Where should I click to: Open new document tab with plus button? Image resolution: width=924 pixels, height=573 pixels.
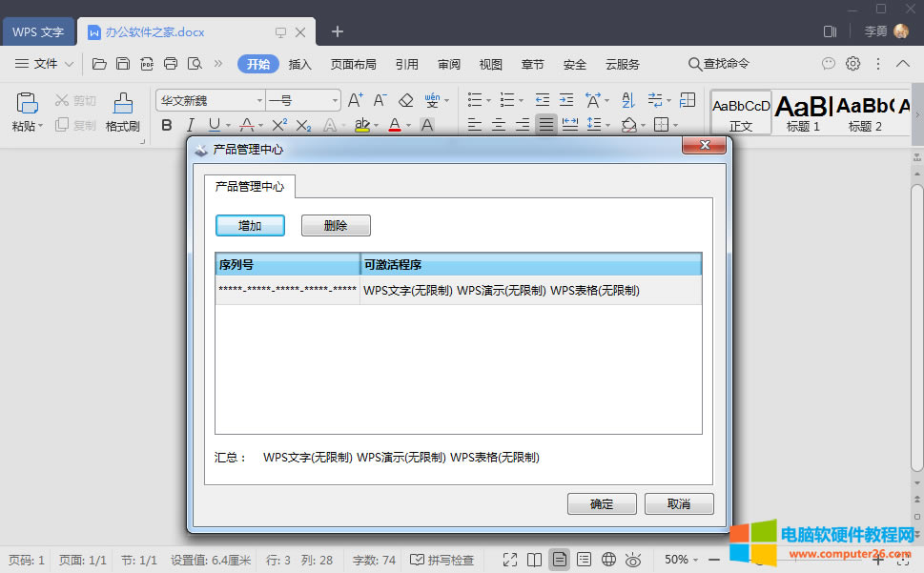[x=337, y=31]
